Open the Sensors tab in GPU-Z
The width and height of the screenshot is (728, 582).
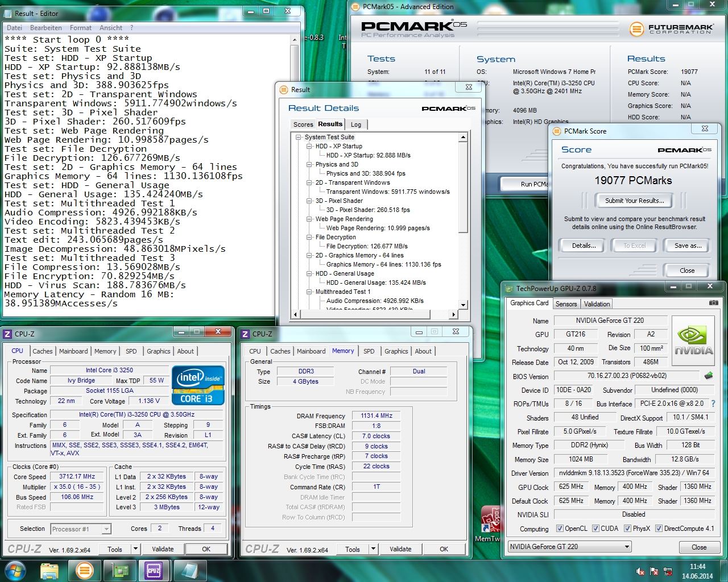pyautogui.click(x=566, y=304)
